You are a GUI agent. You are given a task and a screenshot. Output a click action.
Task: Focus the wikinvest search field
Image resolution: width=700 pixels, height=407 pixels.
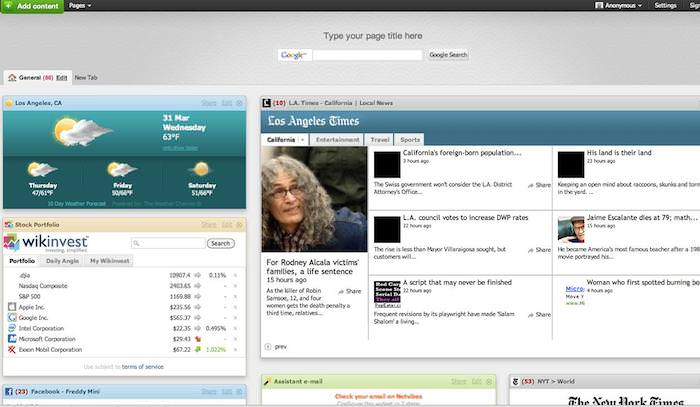[168, 243]
